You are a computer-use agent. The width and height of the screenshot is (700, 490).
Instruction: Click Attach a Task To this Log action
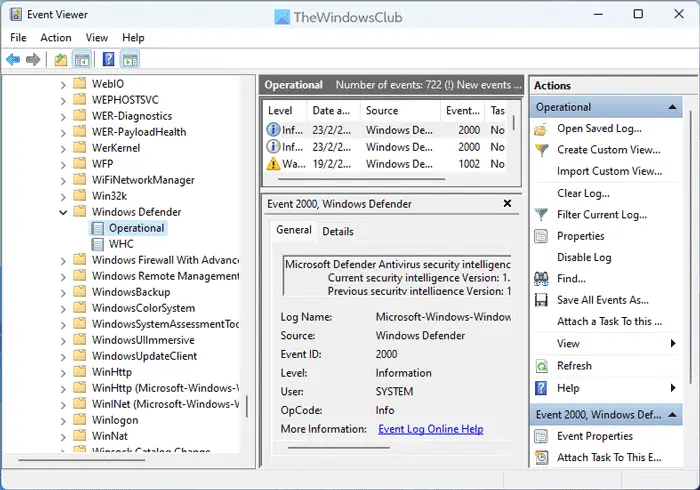tap(609, 321)
